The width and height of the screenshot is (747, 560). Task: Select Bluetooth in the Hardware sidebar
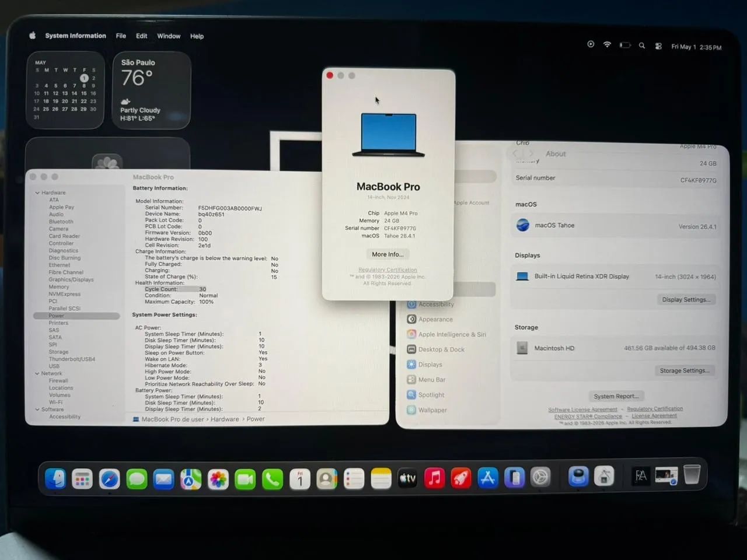tap(61, 222)
